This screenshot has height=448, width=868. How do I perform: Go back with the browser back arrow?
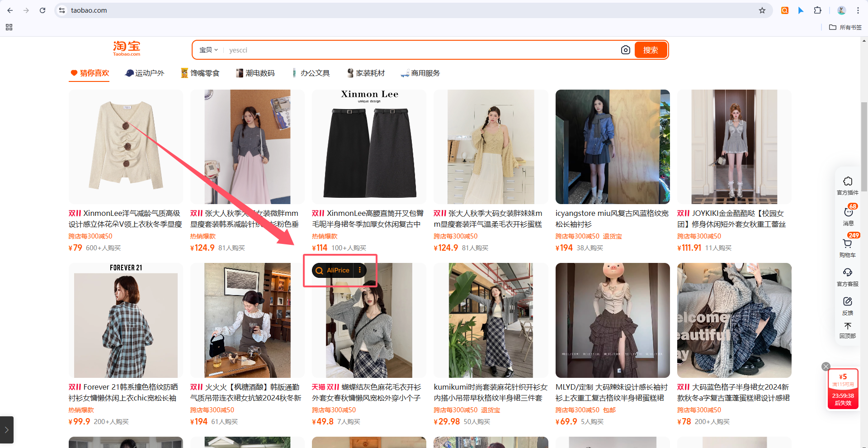pos(10,10)
